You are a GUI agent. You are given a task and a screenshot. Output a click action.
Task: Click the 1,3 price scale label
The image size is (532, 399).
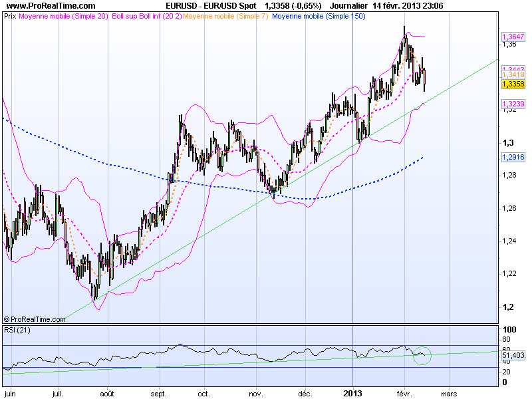(x=508, y=142)
